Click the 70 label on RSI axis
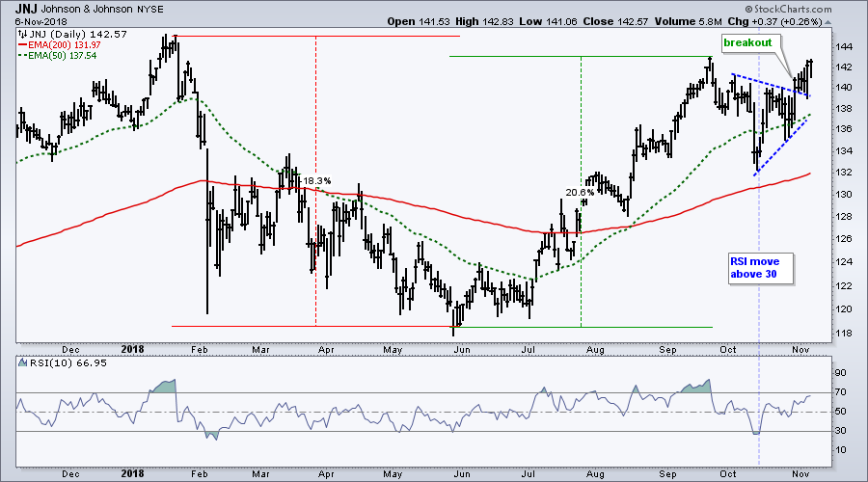The height and width of the screenshot is (482, 868). (841, 392)
